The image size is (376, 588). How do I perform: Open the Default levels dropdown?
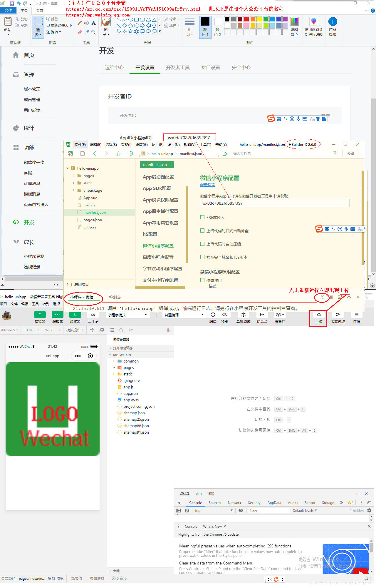(x=305, y=511)
